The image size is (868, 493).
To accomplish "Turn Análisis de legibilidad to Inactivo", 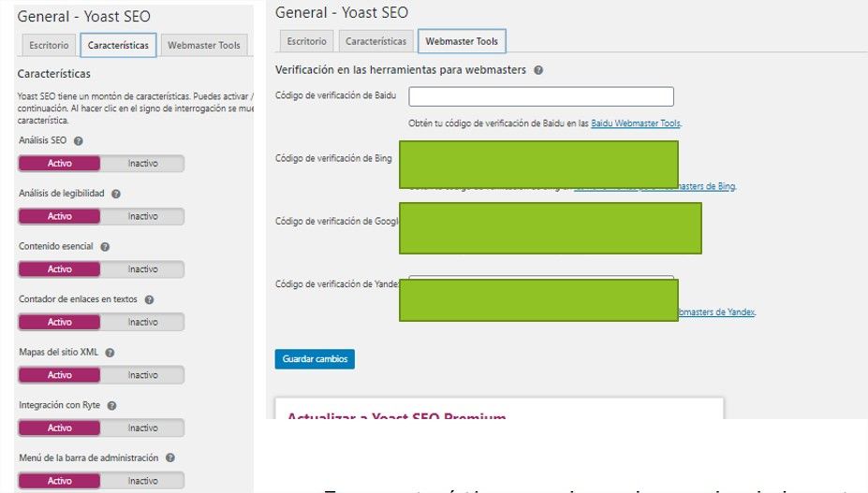I will 143,216.
